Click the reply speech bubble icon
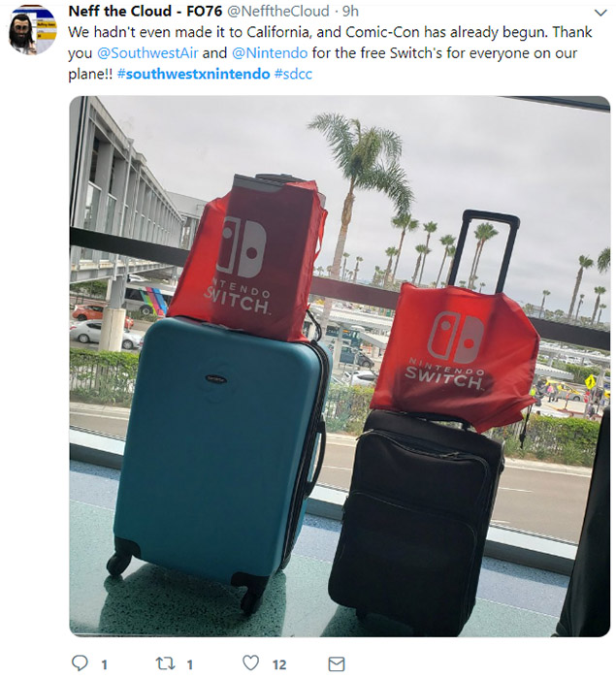The image size is (616, 679). point(80,663)
